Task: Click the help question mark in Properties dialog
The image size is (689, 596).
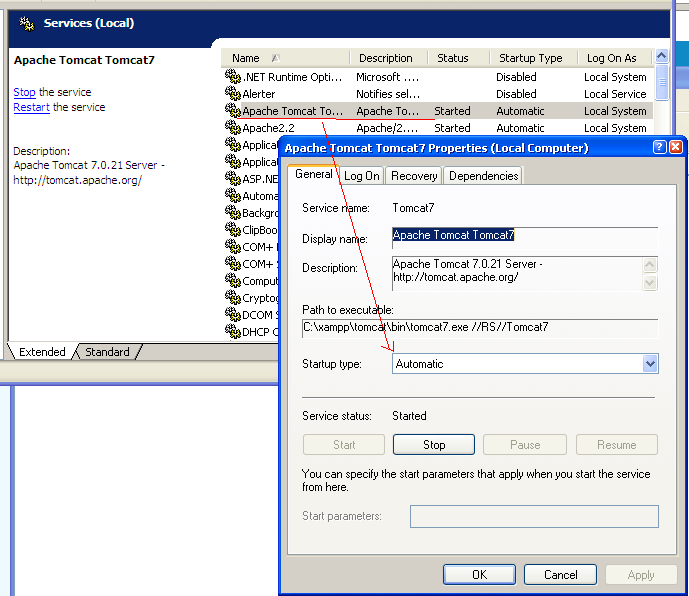Action: click(659, 147)
